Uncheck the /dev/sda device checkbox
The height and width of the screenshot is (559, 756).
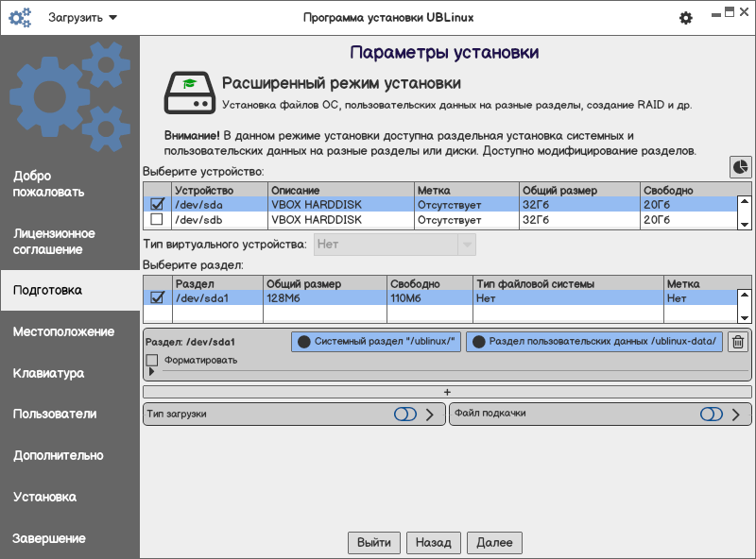[157, 204]
